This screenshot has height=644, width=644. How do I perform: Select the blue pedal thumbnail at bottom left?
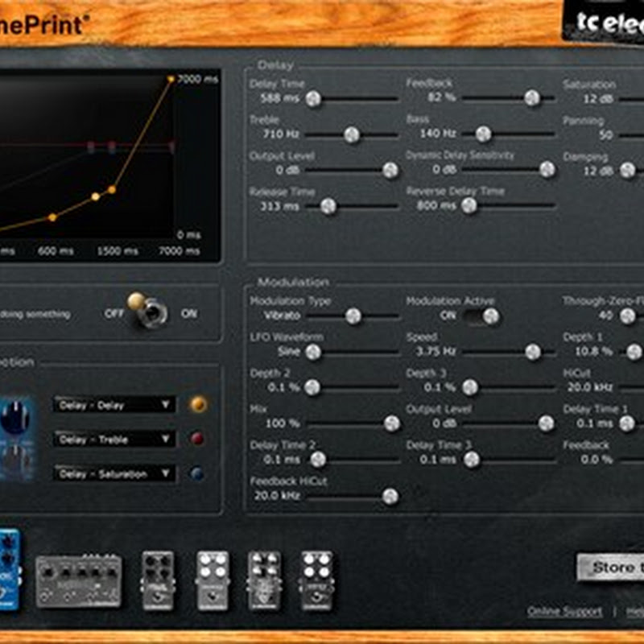point(9,569)
